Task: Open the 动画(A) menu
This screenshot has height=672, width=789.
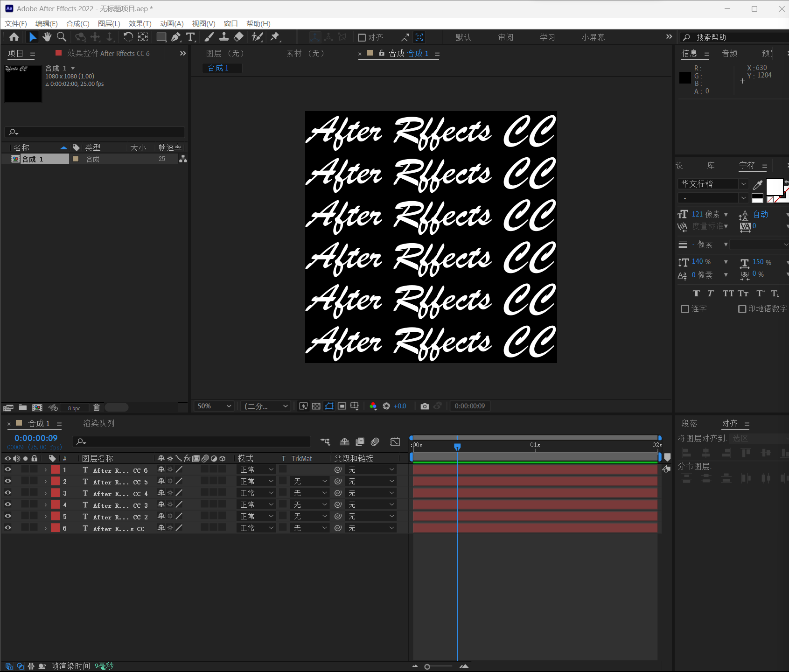Action: coord(172,24)
